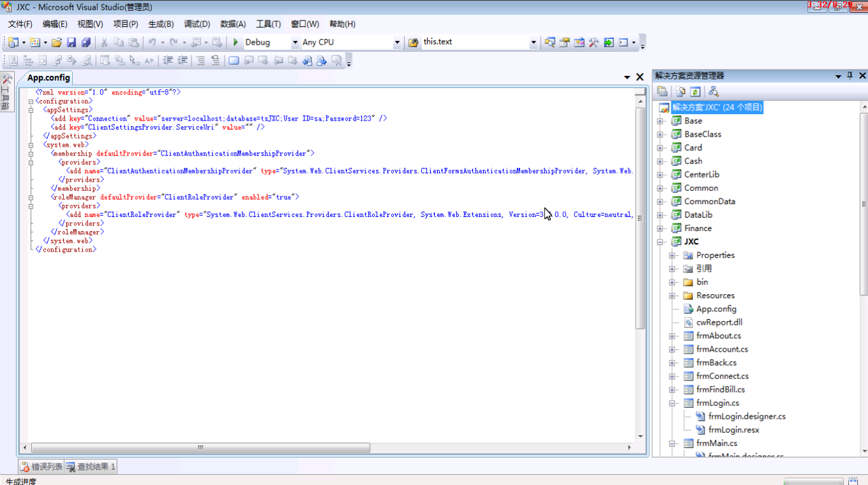Open the vertical Toolbox side tab
Image resolution: width=868 pixels, height=485 pixels.
click(x=6, y=93)
